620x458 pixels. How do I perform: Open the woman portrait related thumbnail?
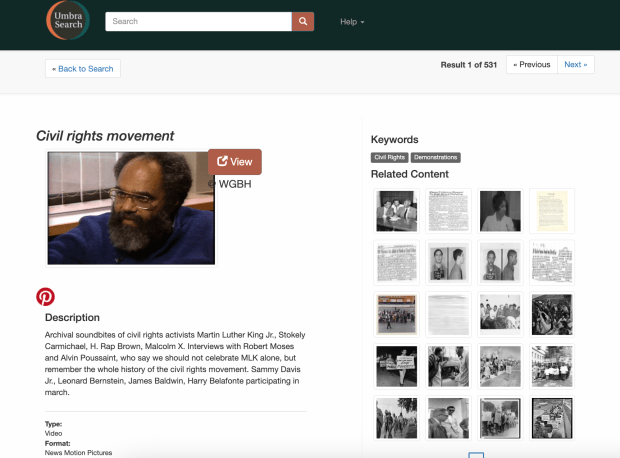(x=500, y=210)
